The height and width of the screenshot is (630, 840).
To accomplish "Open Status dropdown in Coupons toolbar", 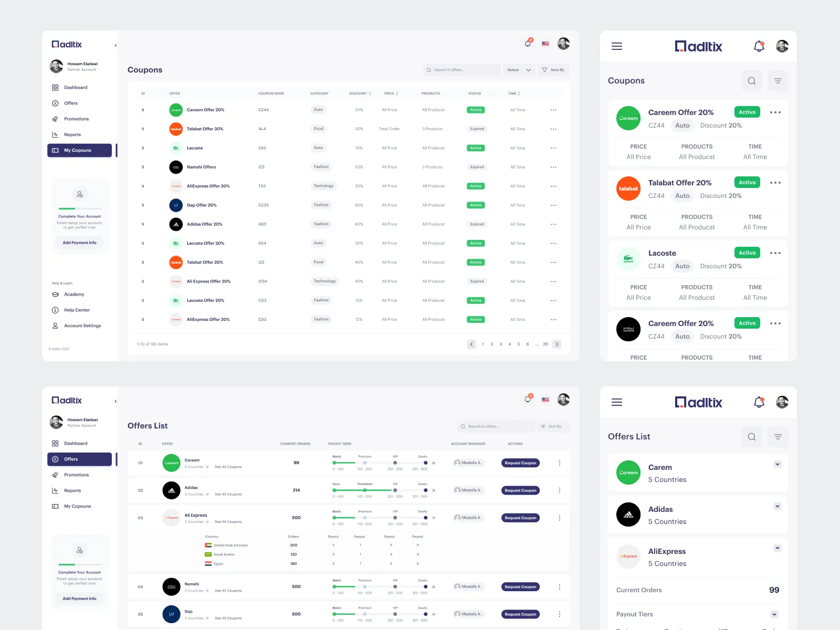I will 519,70.
